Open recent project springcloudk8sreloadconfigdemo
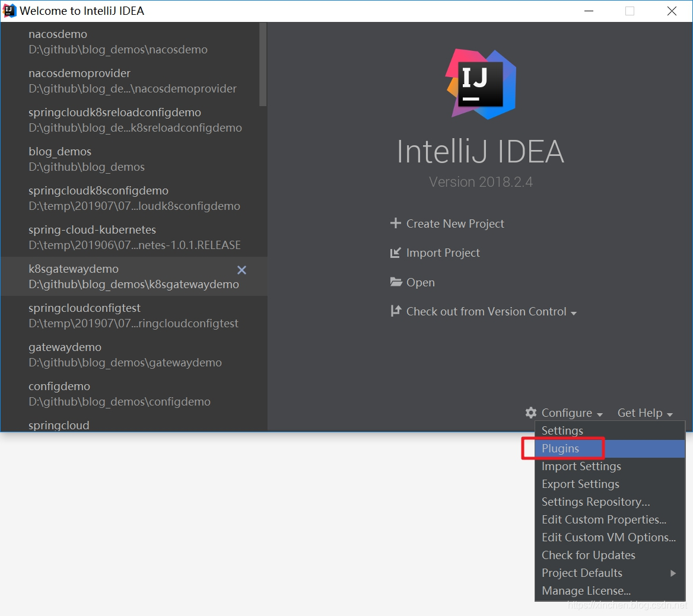 [134, 120]
